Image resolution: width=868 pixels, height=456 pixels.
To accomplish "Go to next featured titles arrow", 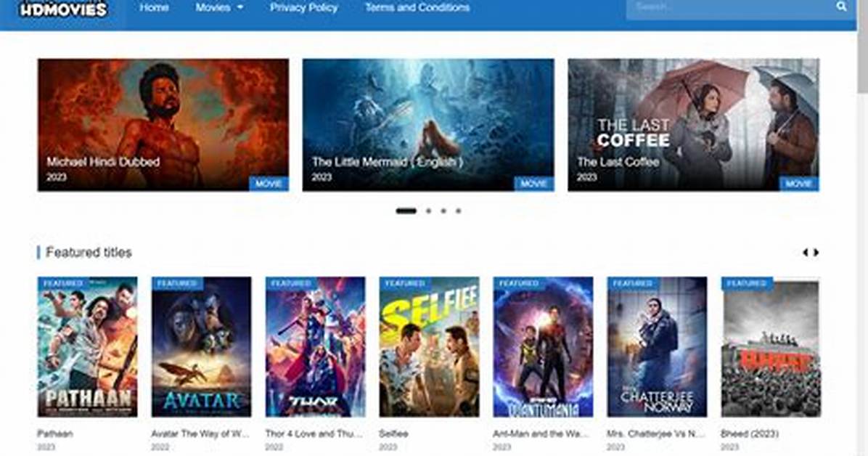I will [x=816, y=252].
